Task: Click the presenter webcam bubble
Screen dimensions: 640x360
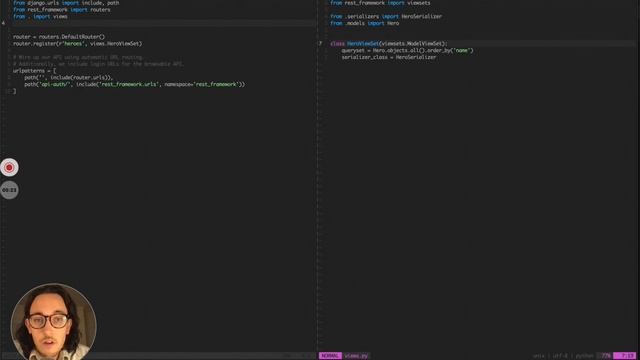Action: 53,322
